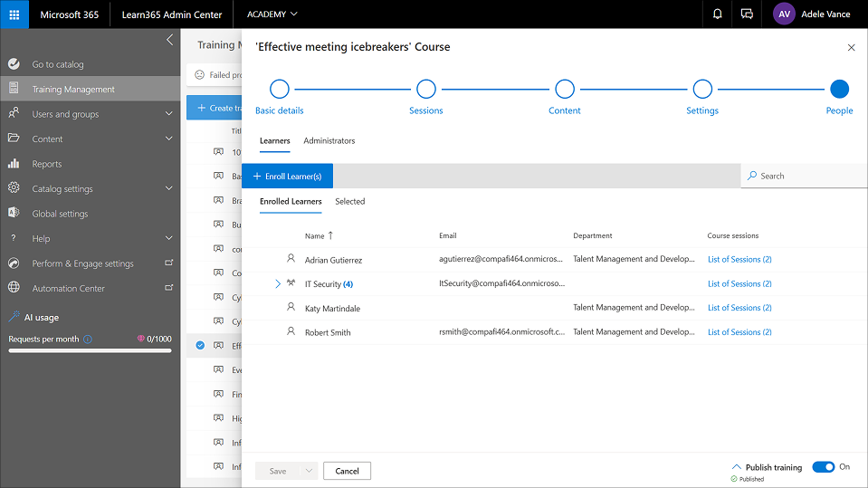Expand the IT Security group row
This screenshot has height=488, width=868.
coord(277,283)
